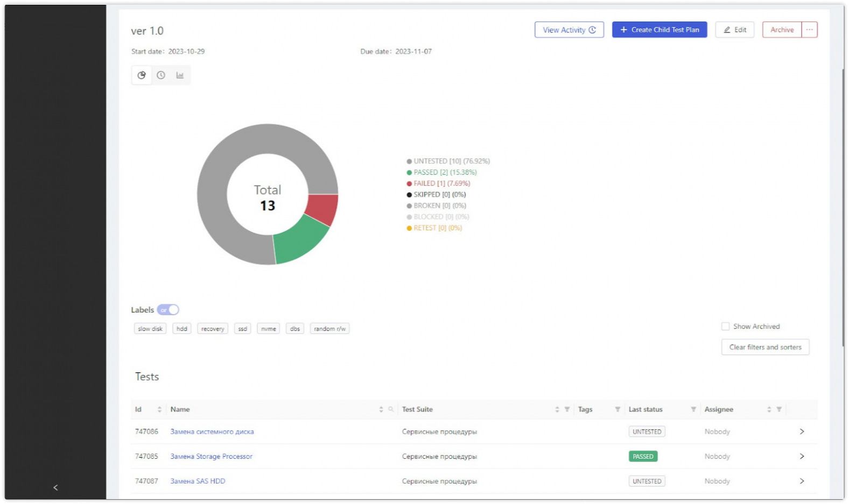Click the UNTESTED status badge of row 747087
Image resolution: width=849 pixels, height=504 pixels.
(647, 481)
